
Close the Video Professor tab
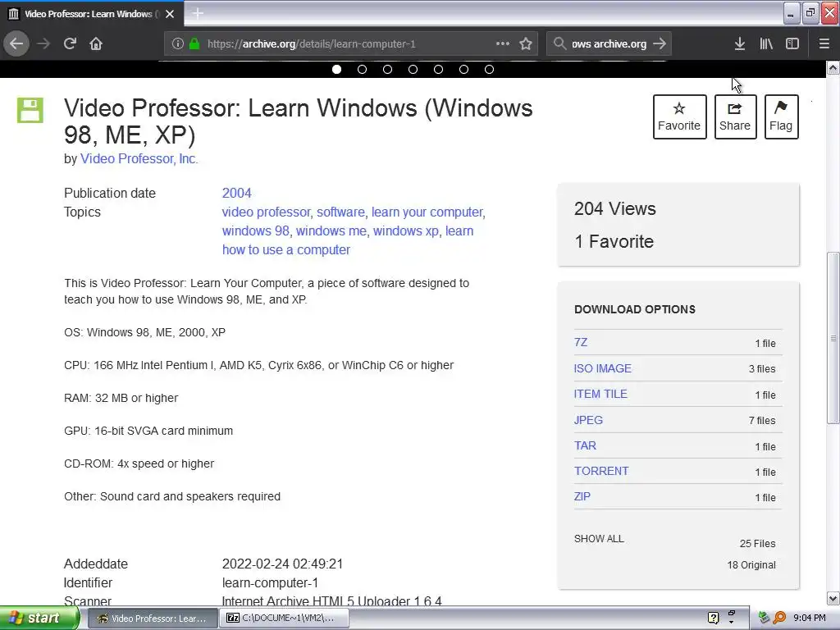point(170,14)
